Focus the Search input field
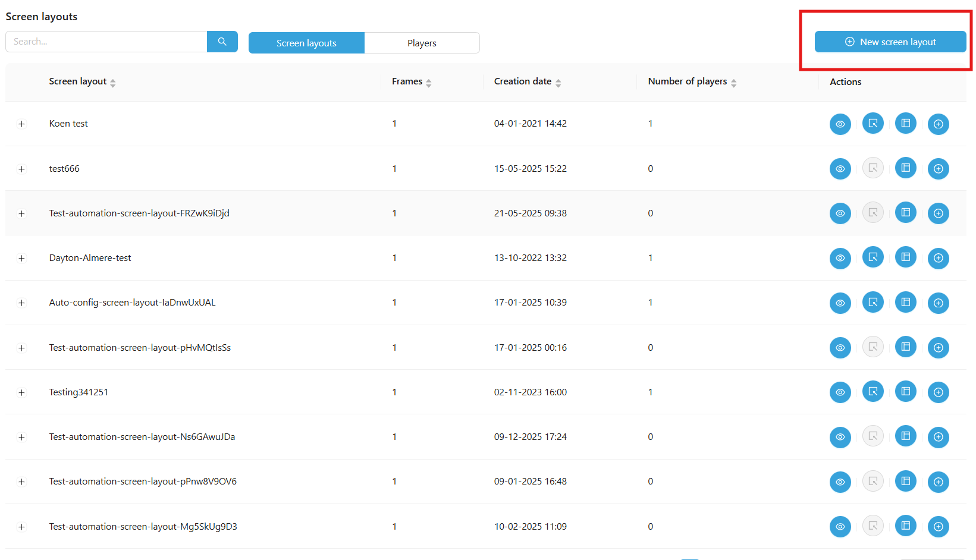The width and height of the screenshot is (976, 560). point(106,42)
